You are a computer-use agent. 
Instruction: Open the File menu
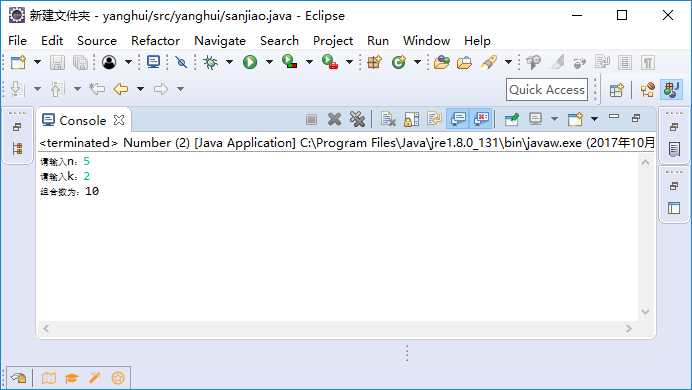tap(18, 41)
